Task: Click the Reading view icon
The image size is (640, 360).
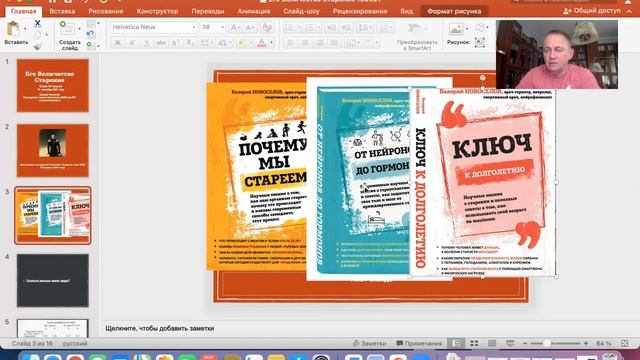Action: [492, 343]
